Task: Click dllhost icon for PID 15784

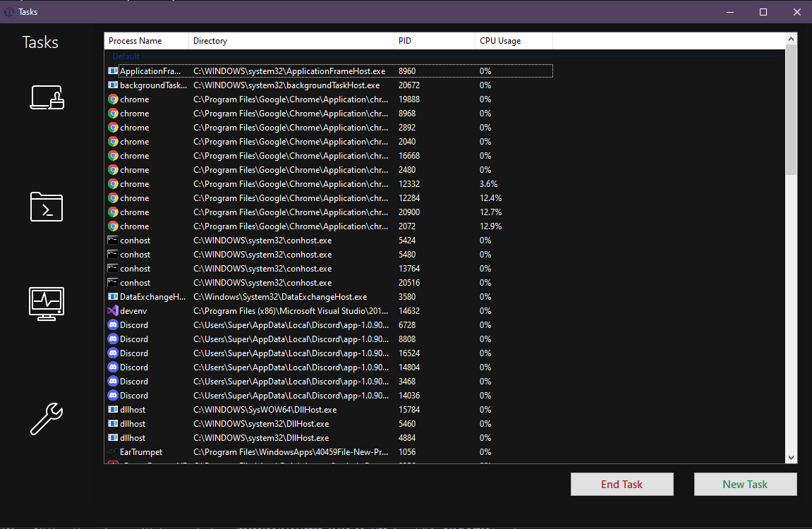Action: 113,409
